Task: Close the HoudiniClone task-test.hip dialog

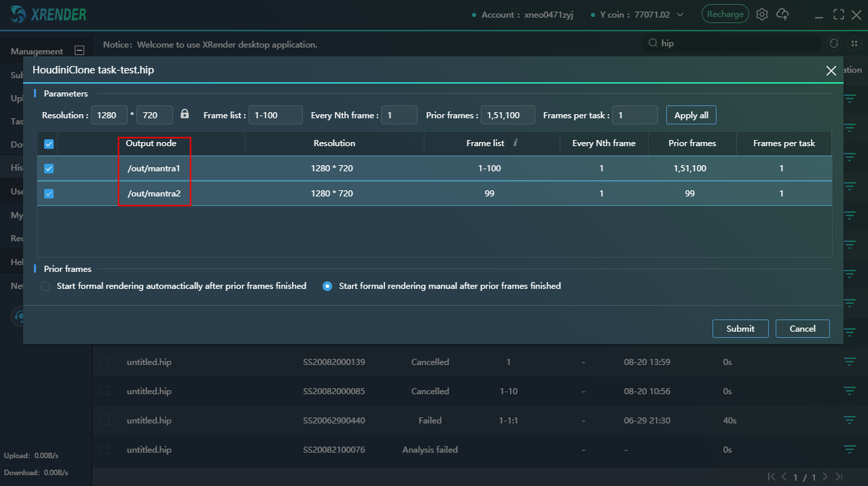Action: 831,71
